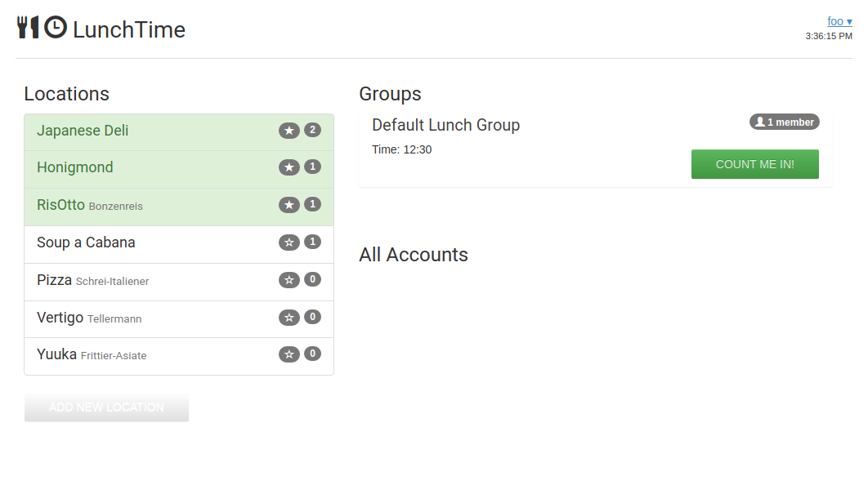Viewport: 868px width, 494px height.
Task: Star the Soup a Cabana location
Action: [x=289, y=243]
